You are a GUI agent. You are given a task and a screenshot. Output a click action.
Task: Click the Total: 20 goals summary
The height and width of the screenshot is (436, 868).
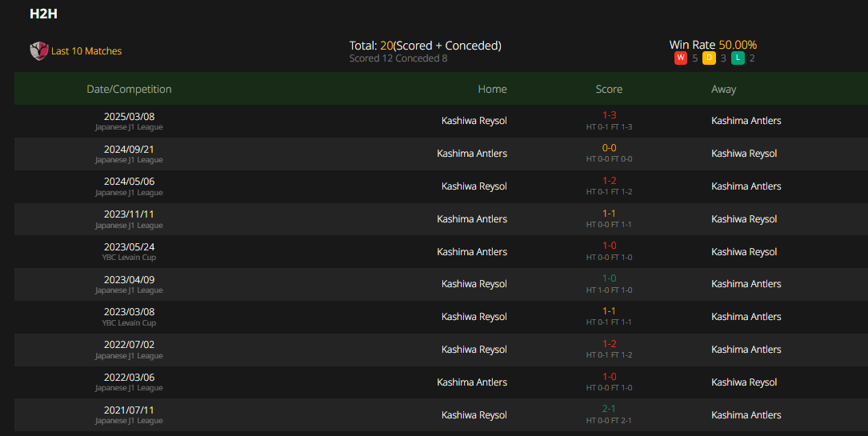pyautogui.click(x=425, y=46)
